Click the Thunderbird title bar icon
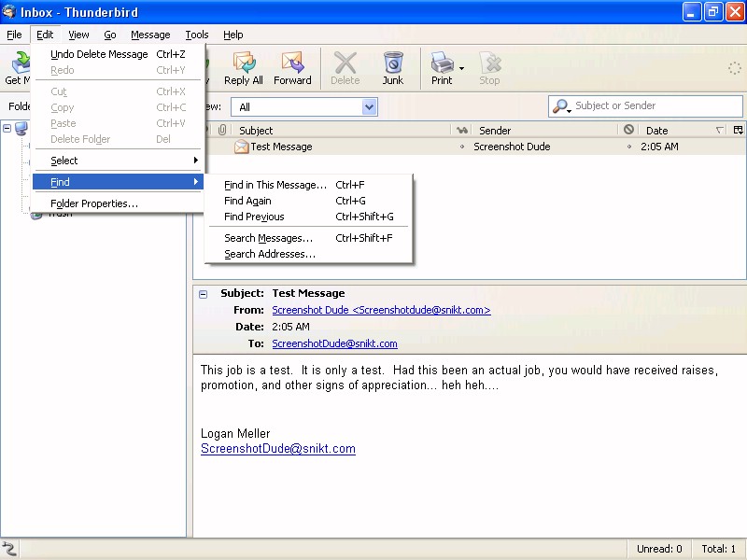 pos(9,12)
